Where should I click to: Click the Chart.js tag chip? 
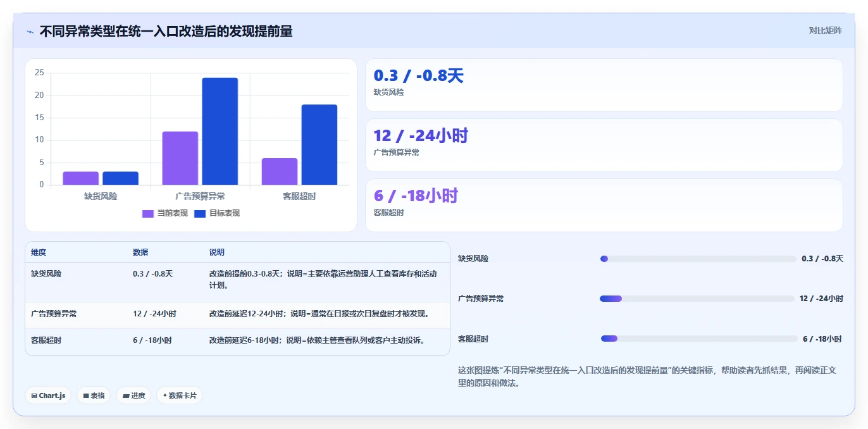pos(49,395)
